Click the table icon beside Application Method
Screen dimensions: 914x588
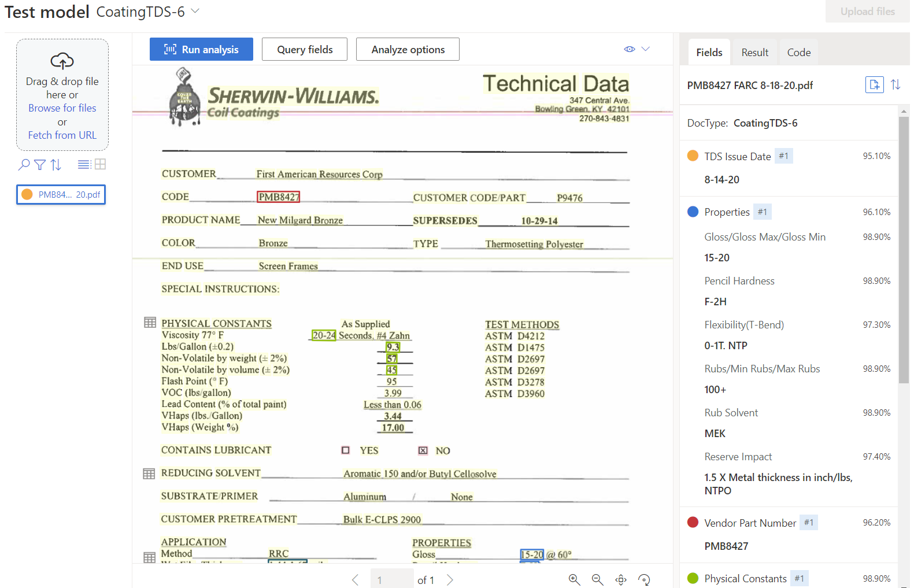[x=149, y=557]
